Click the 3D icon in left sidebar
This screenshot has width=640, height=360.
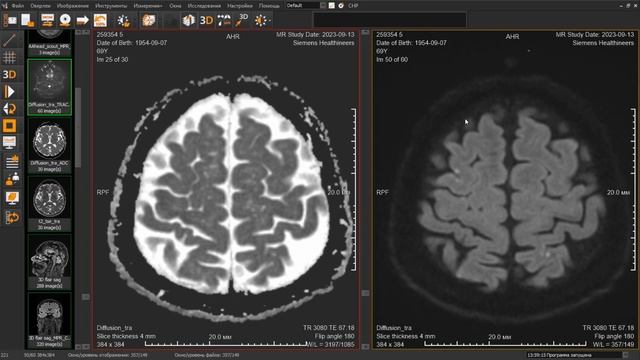click(9, 75)
